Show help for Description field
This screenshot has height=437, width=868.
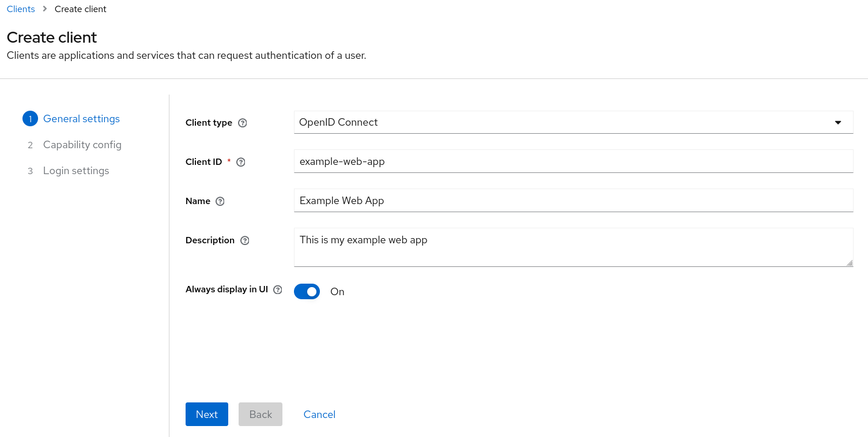tap(245, 240)
